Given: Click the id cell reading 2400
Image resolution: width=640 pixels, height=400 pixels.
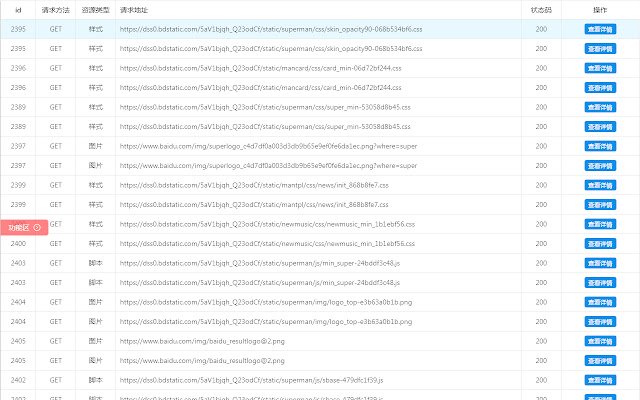Looking at the screenshot, I should [18, 244].
